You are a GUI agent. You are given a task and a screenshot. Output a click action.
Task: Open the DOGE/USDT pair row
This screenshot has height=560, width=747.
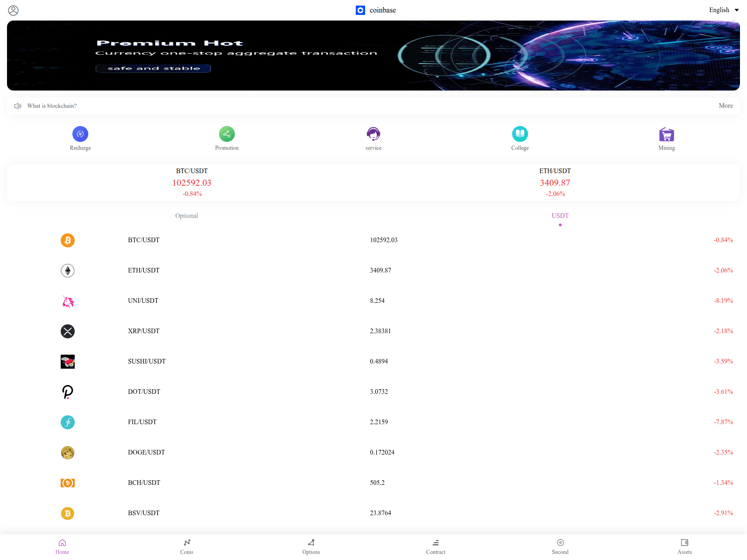click(373, 453)
